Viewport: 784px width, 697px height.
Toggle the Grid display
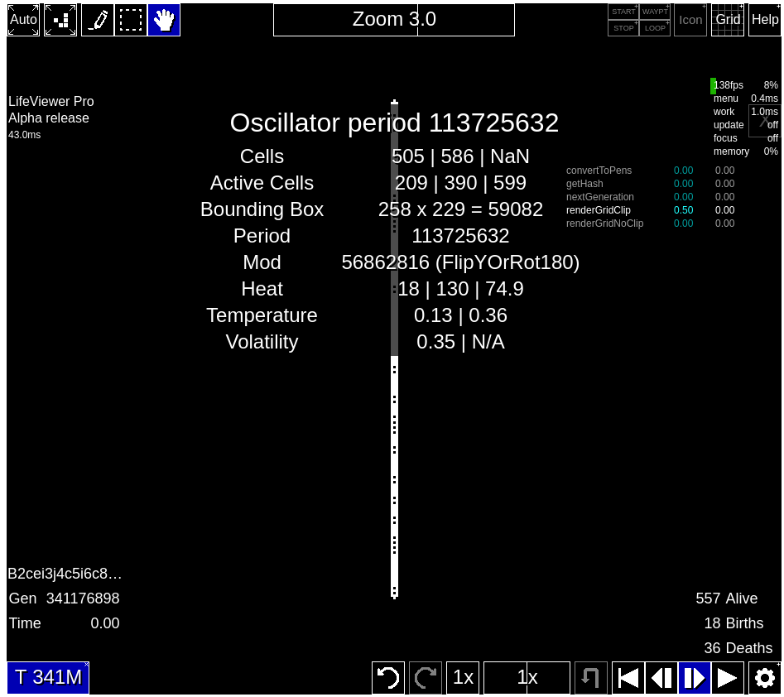pyautogui.click(x=728, y=20)
